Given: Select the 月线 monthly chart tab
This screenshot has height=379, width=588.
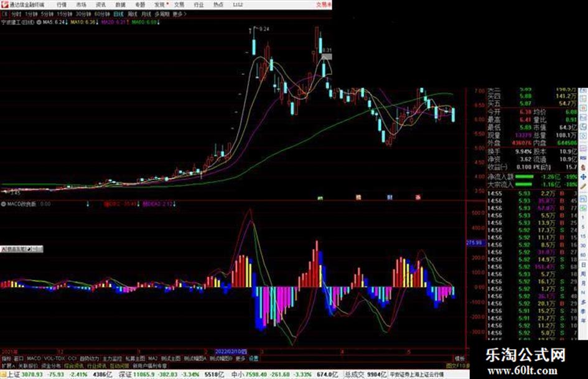Looking at the screenshot, I should (x=146, y=14).
